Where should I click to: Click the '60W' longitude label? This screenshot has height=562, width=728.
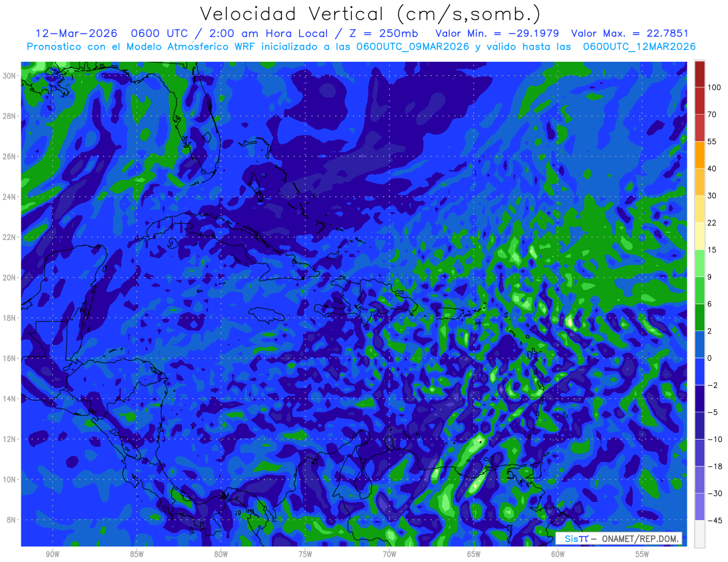(558, 554)
